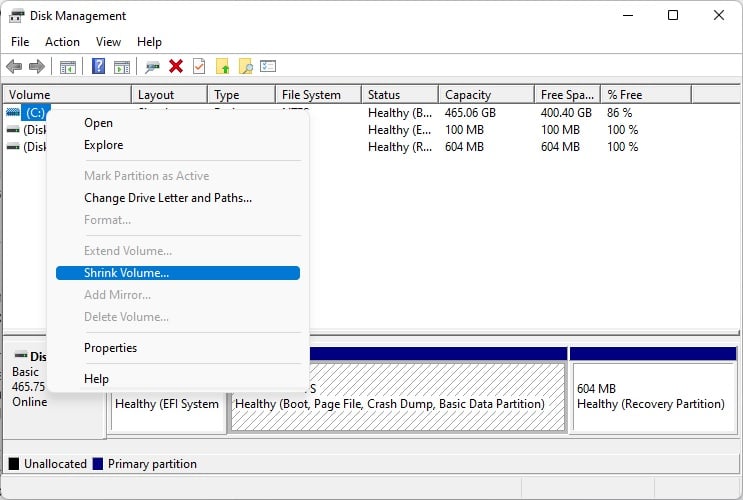Choose Open from the context menu

tap(178, 123)
